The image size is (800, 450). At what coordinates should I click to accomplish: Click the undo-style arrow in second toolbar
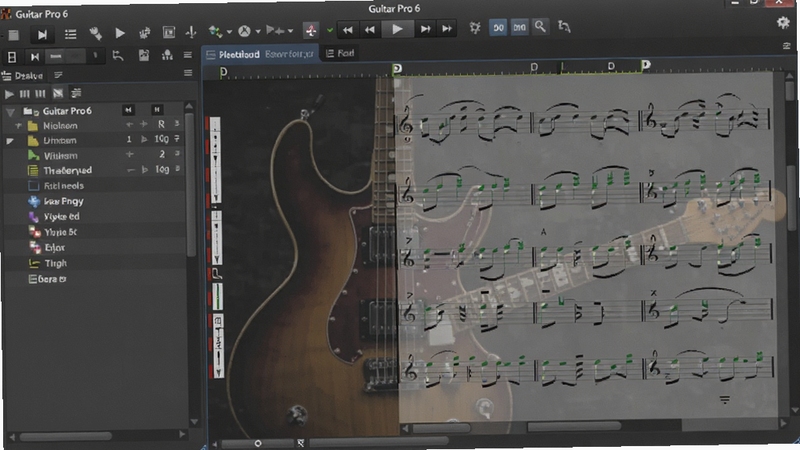118,56
